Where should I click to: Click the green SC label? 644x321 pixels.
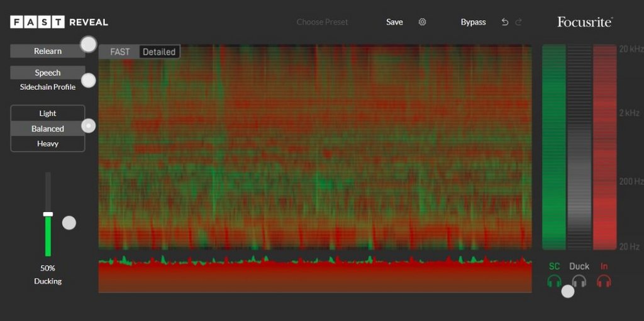(555, 266)
